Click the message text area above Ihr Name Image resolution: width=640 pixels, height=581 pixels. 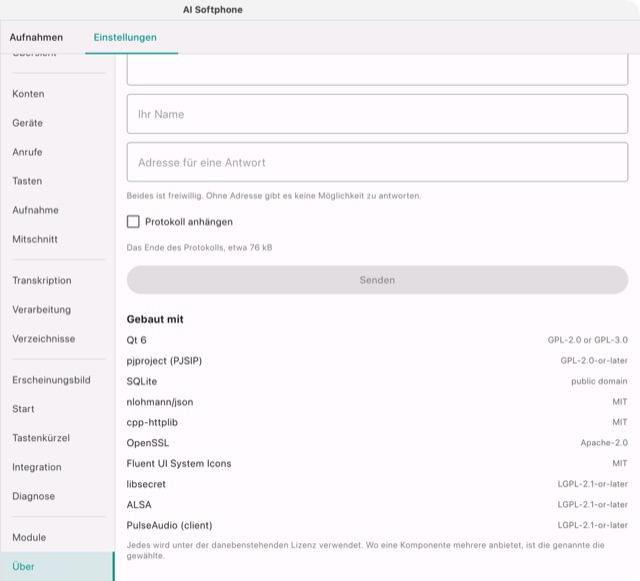(x=377, y=70)
